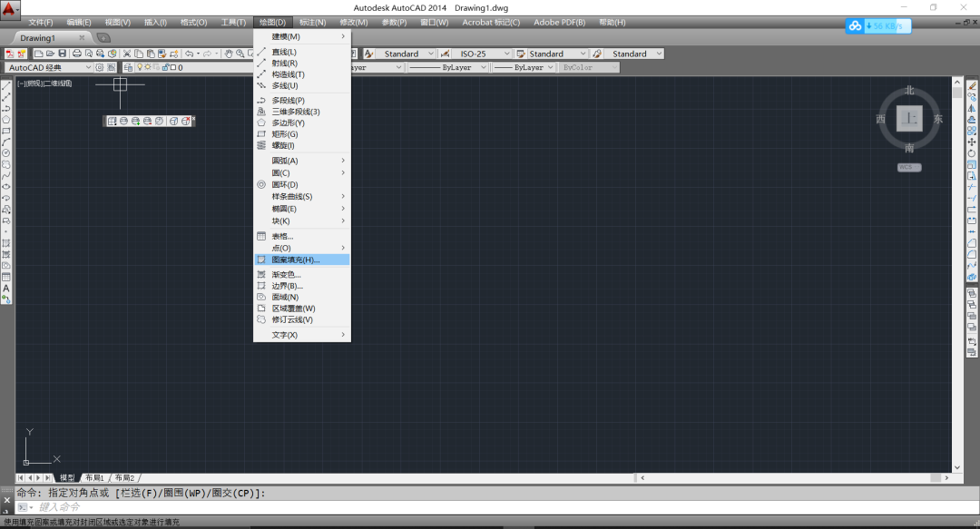Image resolution: width=980 pixels, height=529 pixels.
Task: Expand 样条曲线(S) spline submenu
Action: 302,196
